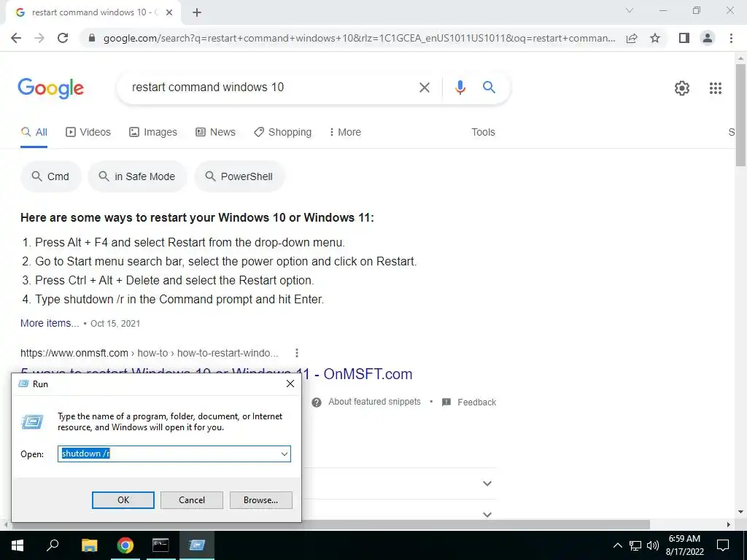Close the 'restart command windows 10' tab
This screenshot has width=747, height=560.
pyautogui.click(x=169, y=12)
